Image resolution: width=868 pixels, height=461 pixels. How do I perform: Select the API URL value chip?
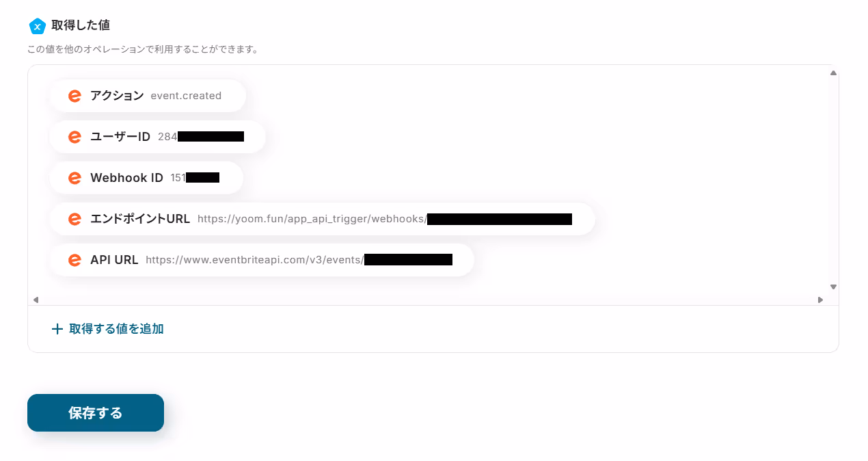tap(262, 260)
